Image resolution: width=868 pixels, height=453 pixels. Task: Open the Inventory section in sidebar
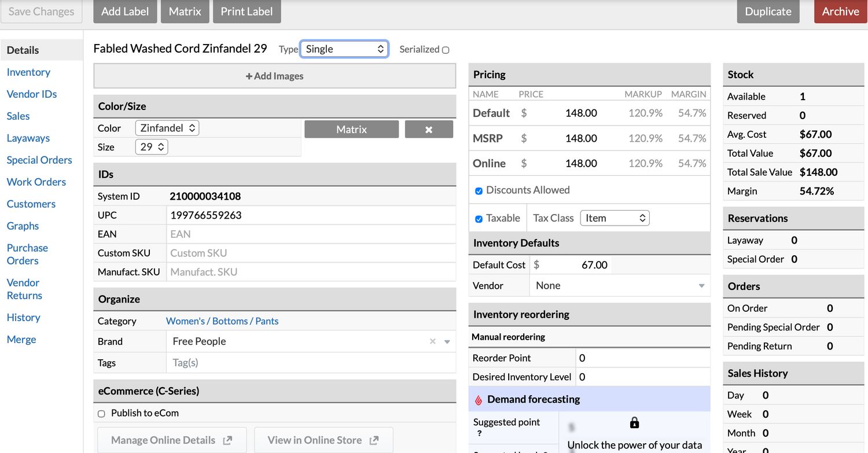pos(28,72)
